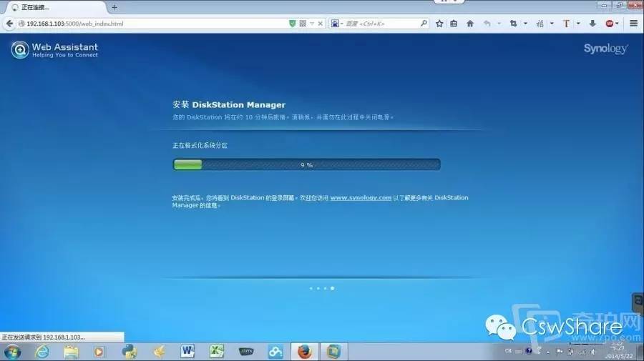This screenshot has height=361, width=644.
Task: Switch to the Firefox taskbar button
Action: pos(304,352)
